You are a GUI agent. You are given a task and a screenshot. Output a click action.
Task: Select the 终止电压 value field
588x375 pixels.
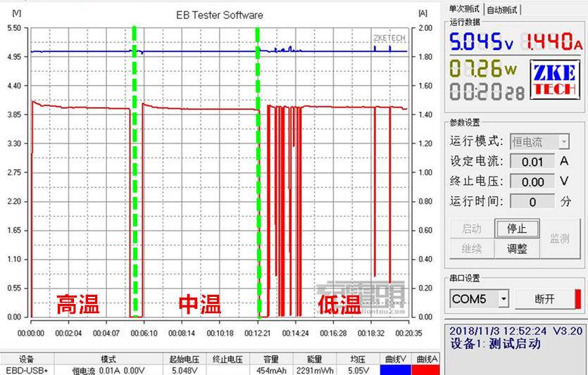click(x=532, y=182)
